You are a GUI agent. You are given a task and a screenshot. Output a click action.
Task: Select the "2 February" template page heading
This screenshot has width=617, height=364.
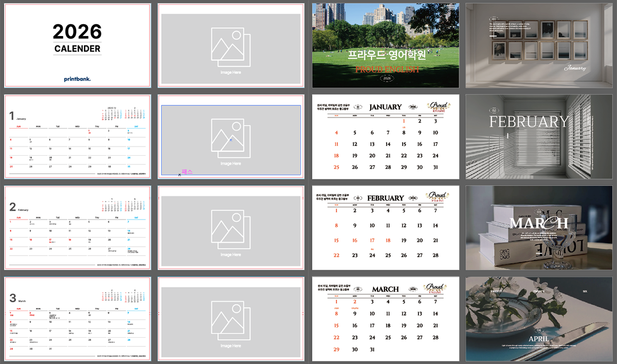19,207
